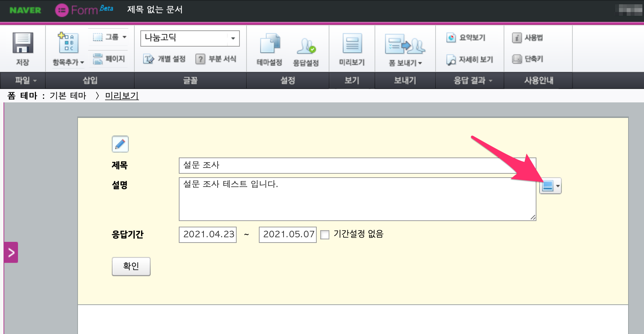Open 자세히 보기 detailed view
Viewport: 644px width, 334px height.
469,60
